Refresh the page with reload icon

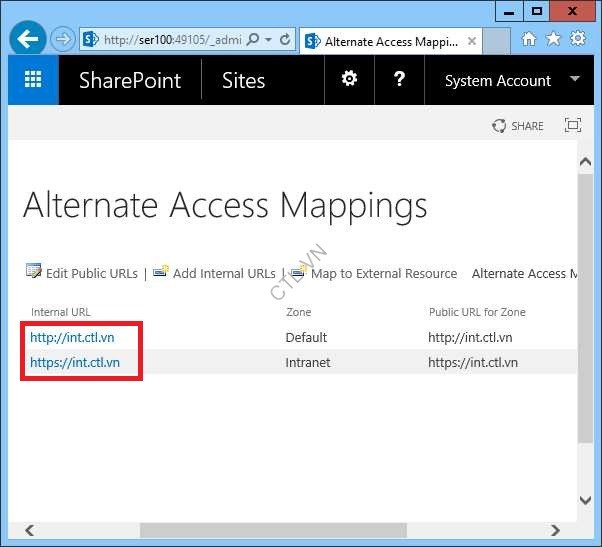point(284,39)
